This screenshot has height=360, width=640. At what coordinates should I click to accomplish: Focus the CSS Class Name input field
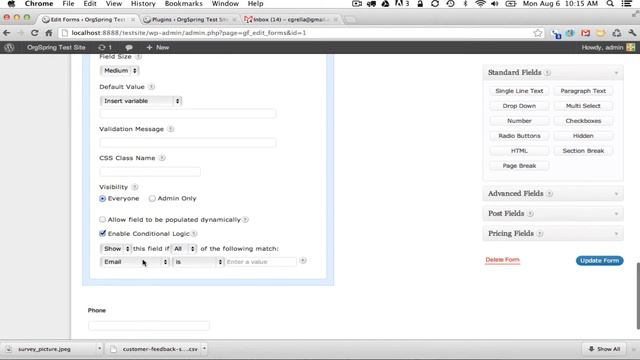point(150,171)
